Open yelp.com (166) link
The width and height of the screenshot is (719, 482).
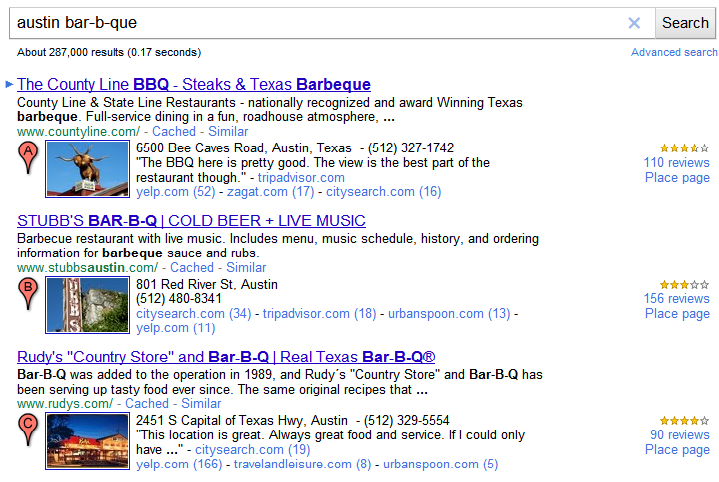coord(179,464)
